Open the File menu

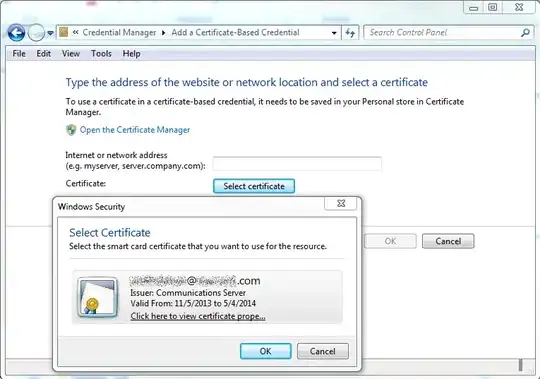point(19,54)
